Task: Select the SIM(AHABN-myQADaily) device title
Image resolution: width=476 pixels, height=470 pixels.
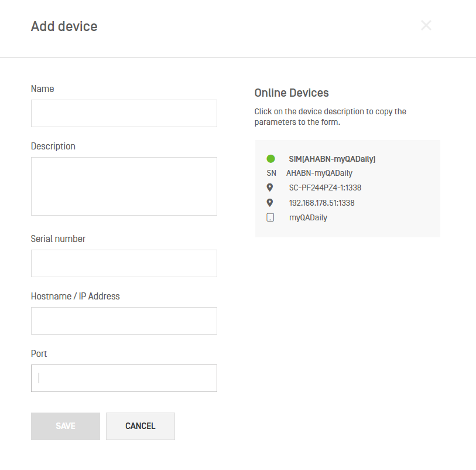Action: pyautogui.click(x=332, y=159)
